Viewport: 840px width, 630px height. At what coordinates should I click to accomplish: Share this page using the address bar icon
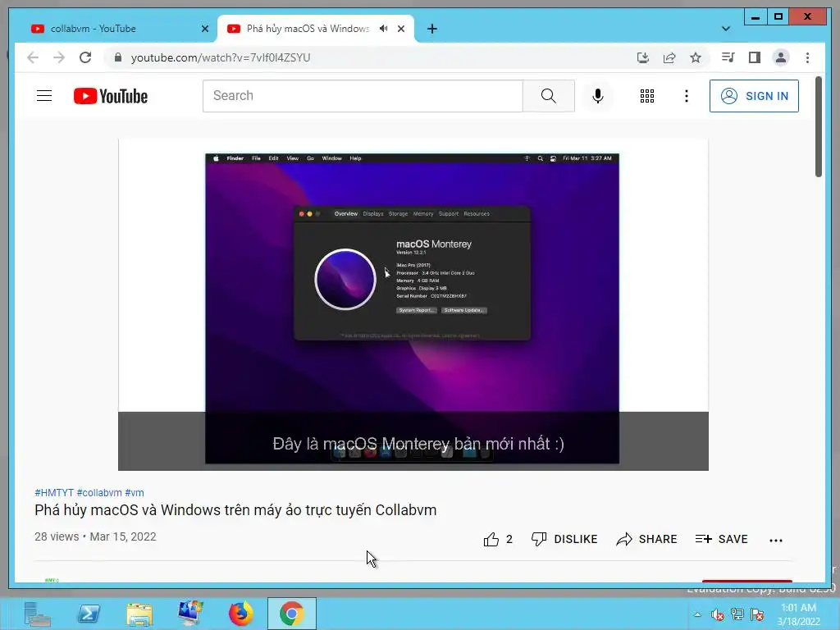click(x=669, y=57)
